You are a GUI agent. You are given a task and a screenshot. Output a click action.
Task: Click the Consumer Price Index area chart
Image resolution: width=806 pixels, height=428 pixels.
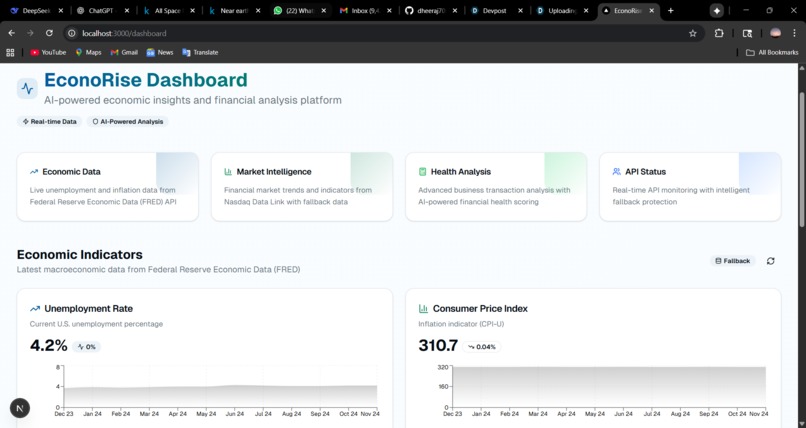(x=609, y=388)
